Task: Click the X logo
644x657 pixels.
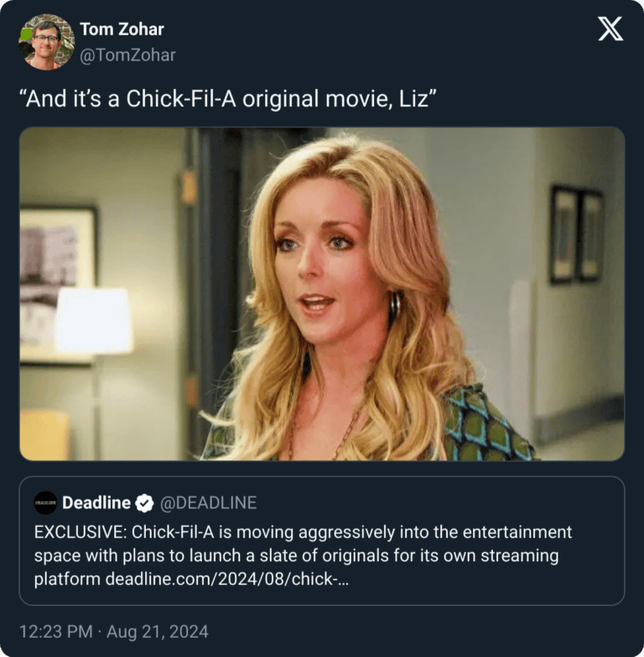Action: (610, 29)
